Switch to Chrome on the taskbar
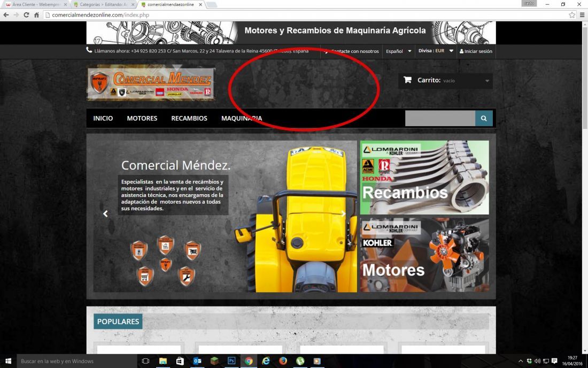Screen dimensions: 588x368 coord(249,361)
